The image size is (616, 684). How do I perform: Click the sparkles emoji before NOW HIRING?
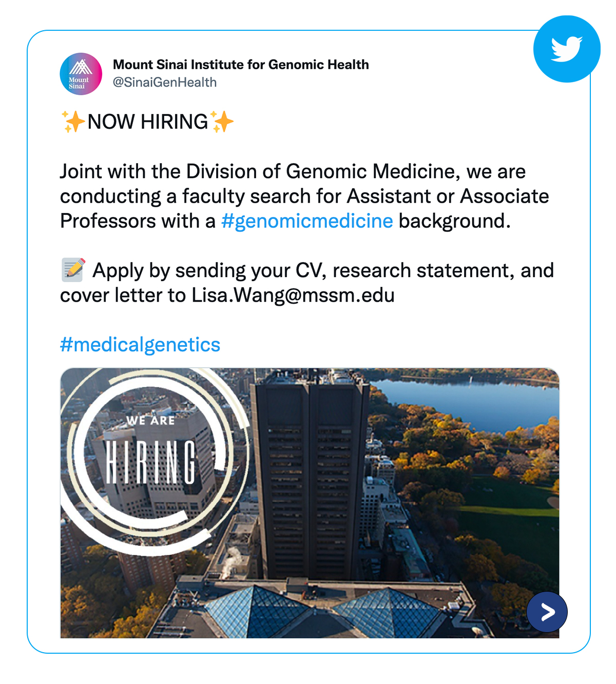(x=73, y=122)
